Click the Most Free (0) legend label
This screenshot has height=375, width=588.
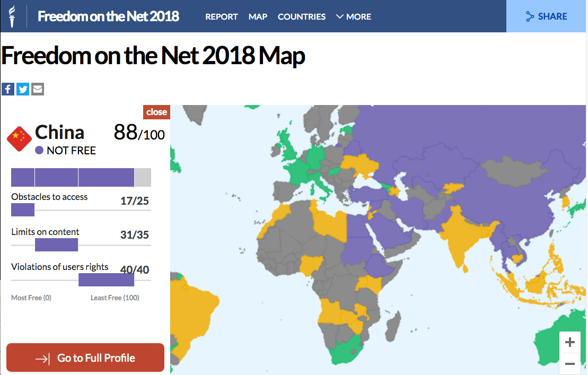(x=31, y=298)
